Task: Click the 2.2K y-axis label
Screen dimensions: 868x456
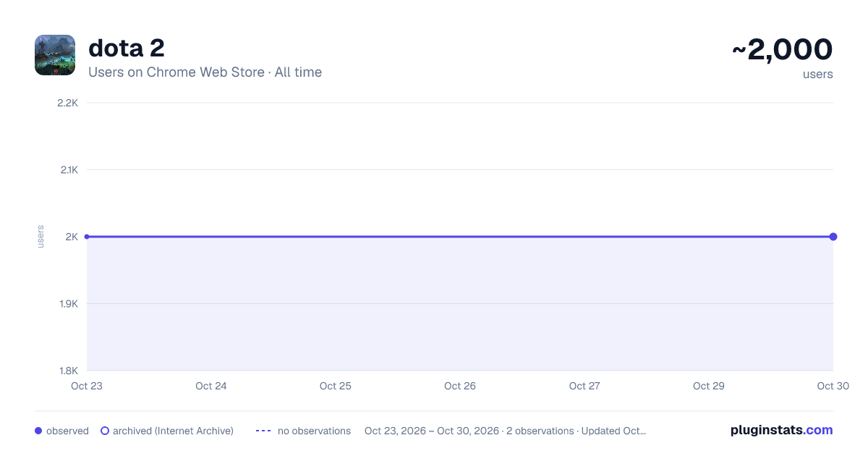Action: tap(67, 103)
